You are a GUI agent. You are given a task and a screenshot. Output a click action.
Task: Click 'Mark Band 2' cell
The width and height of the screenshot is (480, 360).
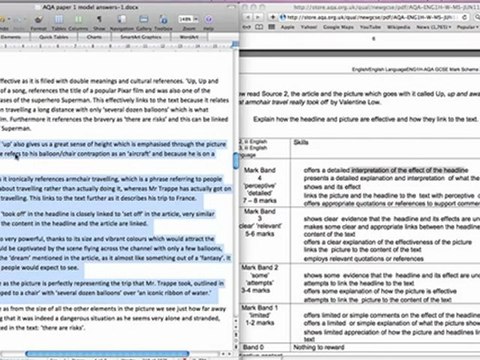[x=265, y=283]
